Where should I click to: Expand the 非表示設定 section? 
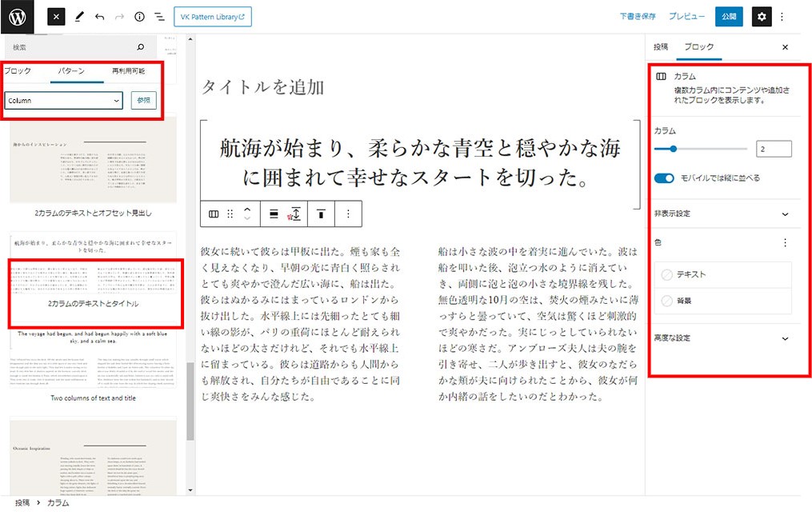(x=784, y=214)
